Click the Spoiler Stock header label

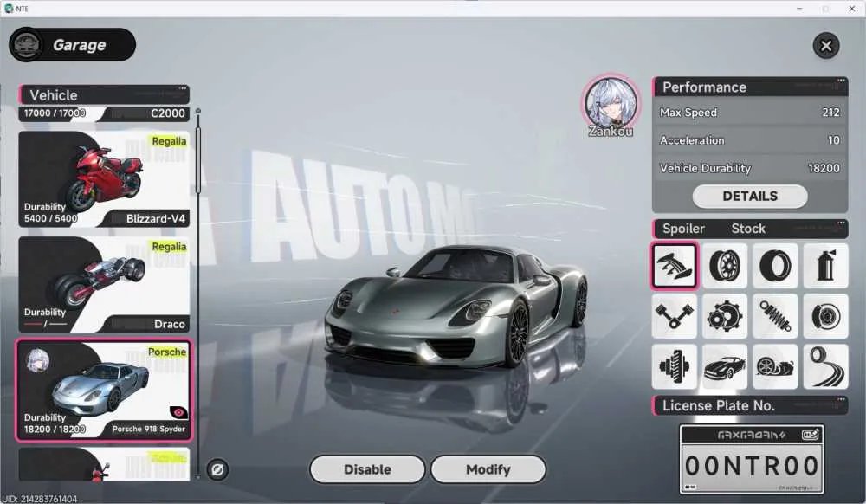750,229
